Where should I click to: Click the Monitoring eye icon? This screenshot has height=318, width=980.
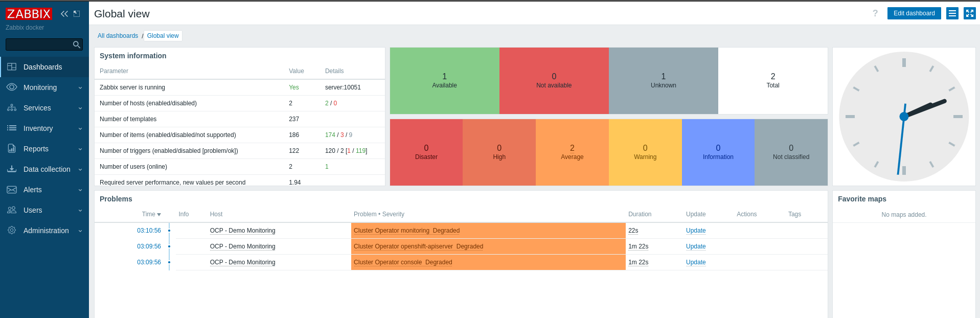[12, 87]
